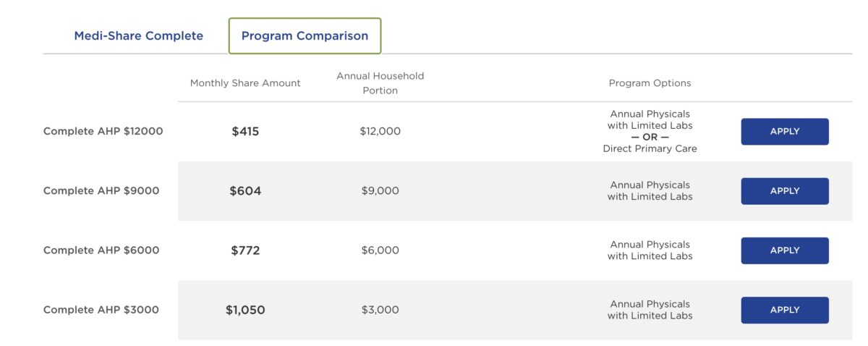Click the Monthly Share Amount column header
868x346 pixels.
tap(245, 83)
